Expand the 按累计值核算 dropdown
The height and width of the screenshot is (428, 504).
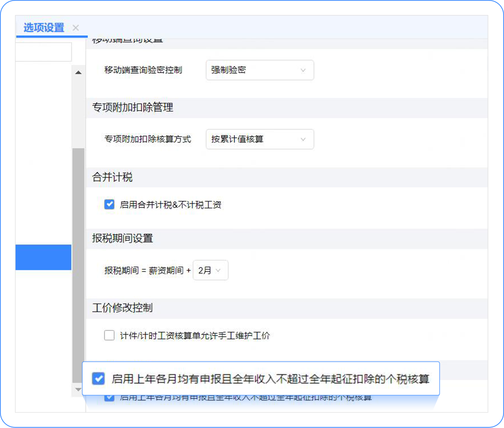click(x=260, y=139)
